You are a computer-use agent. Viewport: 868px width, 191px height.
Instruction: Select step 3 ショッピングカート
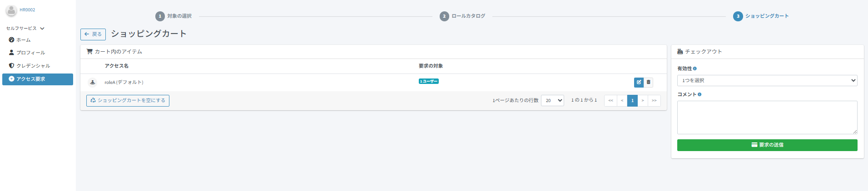(x=761, y=16)
